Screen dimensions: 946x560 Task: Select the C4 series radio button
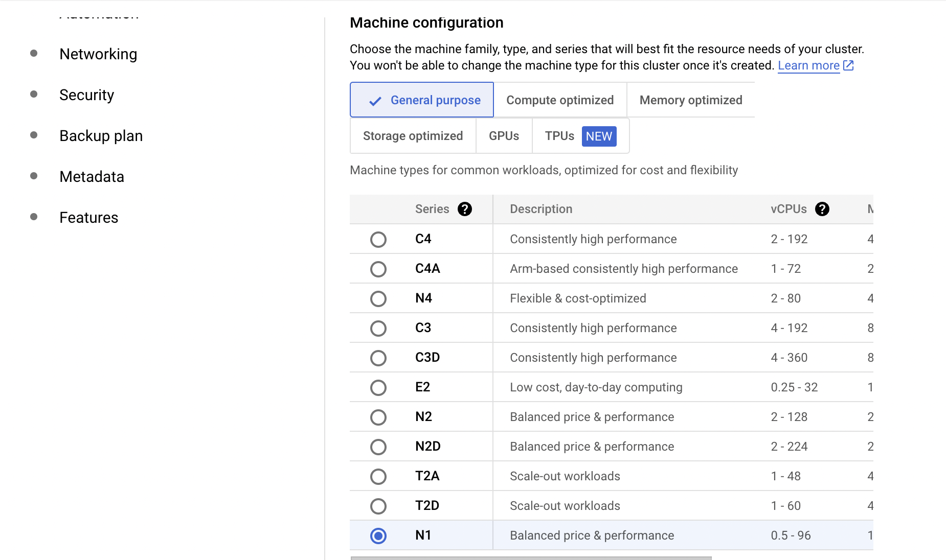(x=378, y=239)
